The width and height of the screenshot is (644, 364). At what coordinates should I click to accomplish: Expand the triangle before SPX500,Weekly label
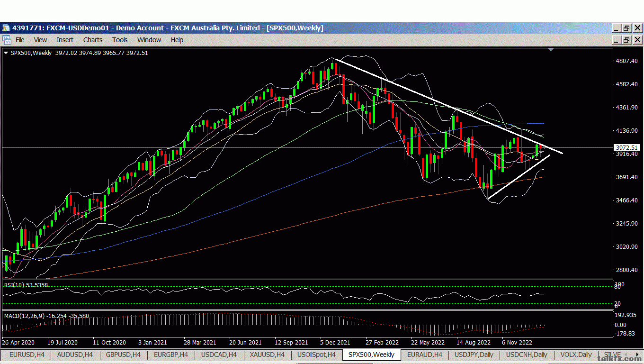pos(6,53)
